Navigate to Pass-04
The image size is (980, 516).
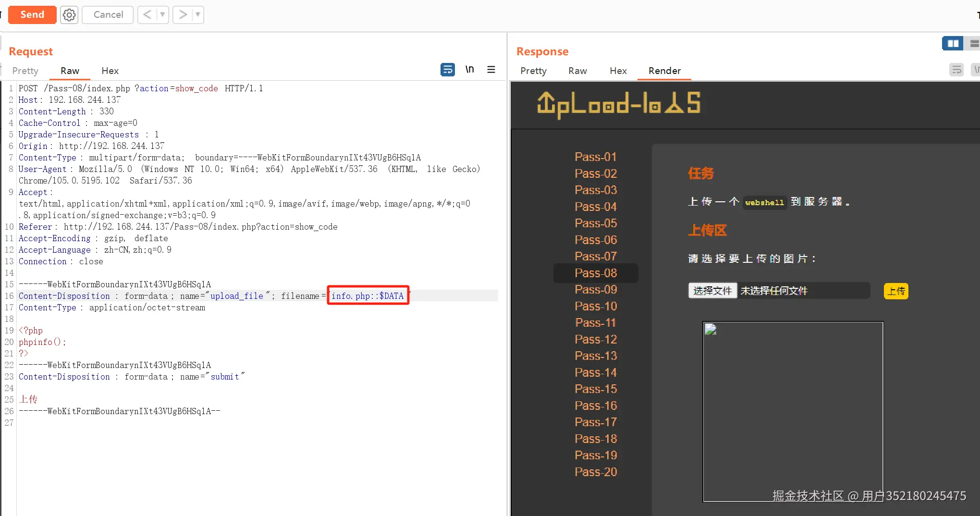coord(596,207)
